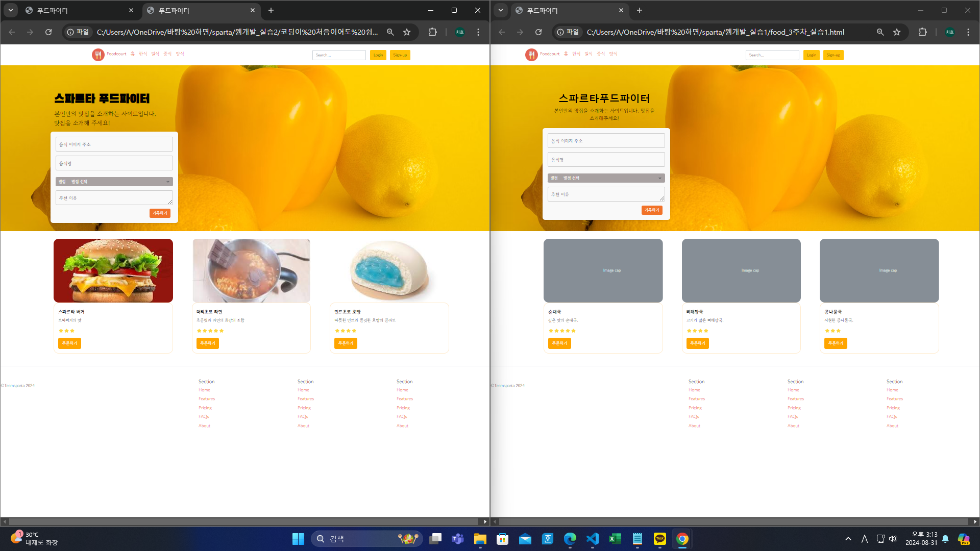Bookmark the page with the star in right window
980x551 pixels.
[897, 32]
